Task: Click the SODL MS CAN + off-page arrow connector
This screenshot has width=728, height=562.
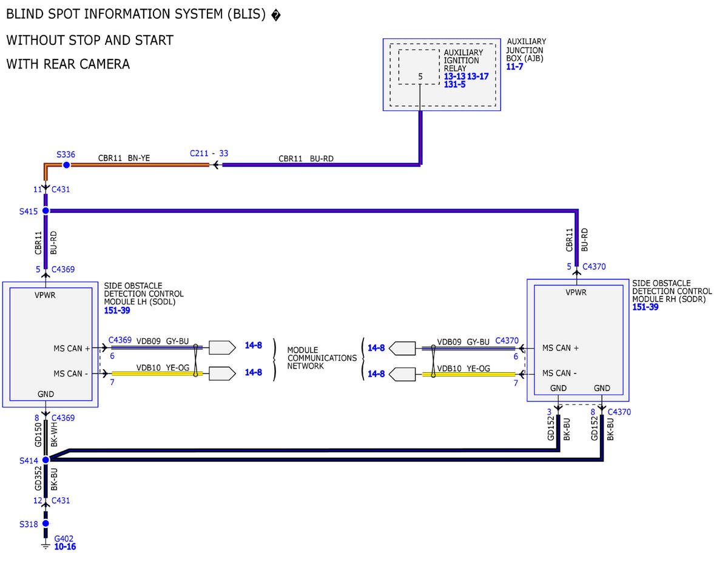Action: [222, 348]
